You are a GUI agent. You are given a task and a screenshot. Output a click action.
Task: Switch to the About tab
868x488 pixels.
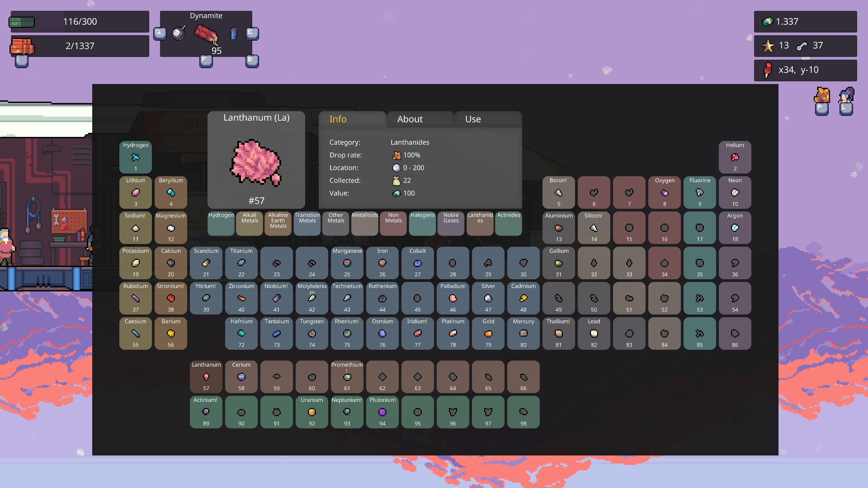(x=410, y=119)
